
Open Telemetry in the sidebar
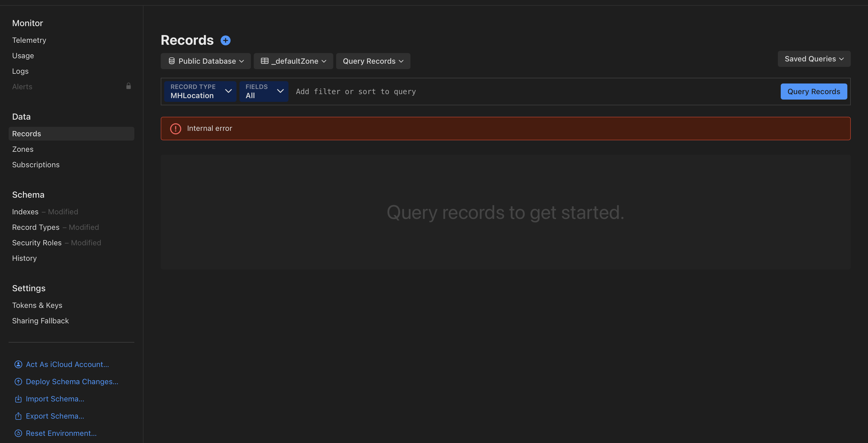point(29,40)
